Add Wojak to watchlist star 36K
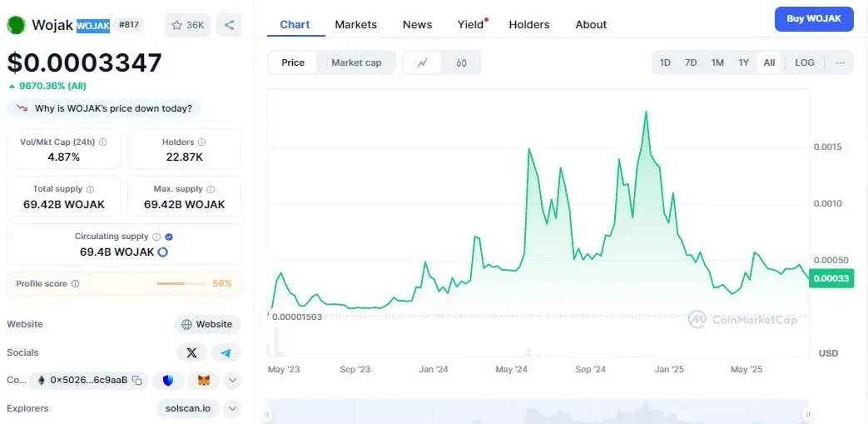 [x=187, y=25]
